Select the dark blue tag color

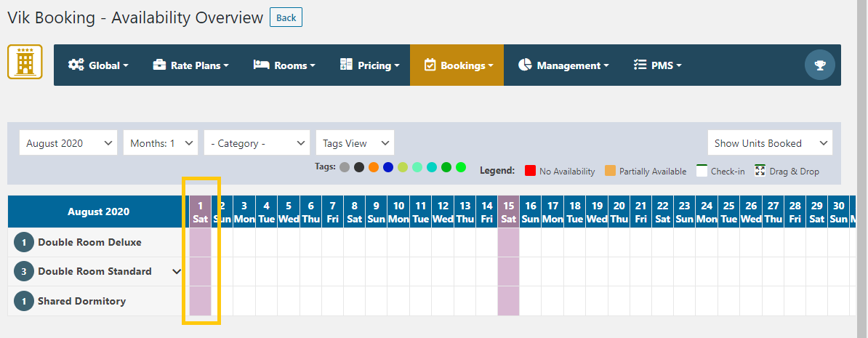(x=388, y=167)
